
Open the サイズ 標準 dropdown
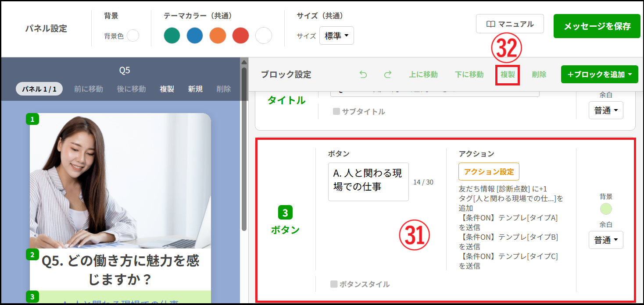336,36
